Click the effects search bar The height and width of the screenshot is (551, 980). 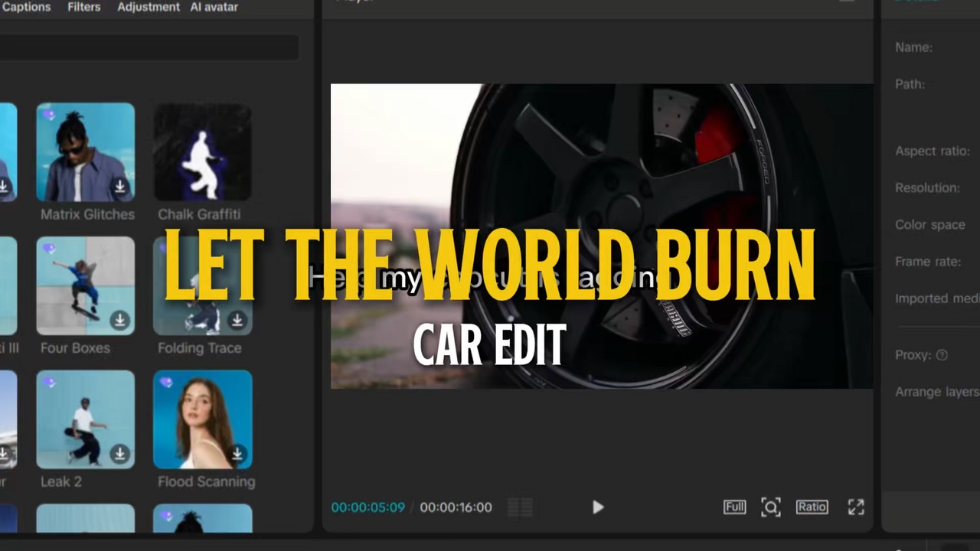tap(149, 47)
